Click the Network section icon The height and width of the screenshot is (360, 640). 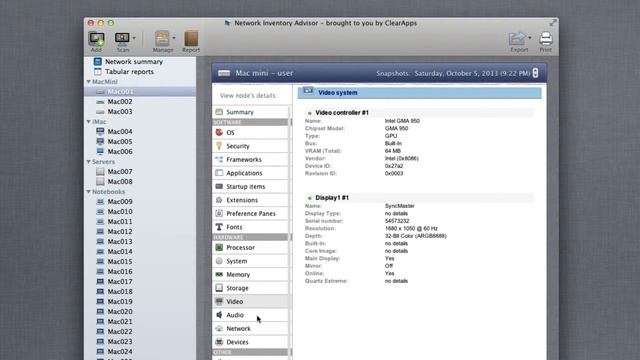point(219,328)
